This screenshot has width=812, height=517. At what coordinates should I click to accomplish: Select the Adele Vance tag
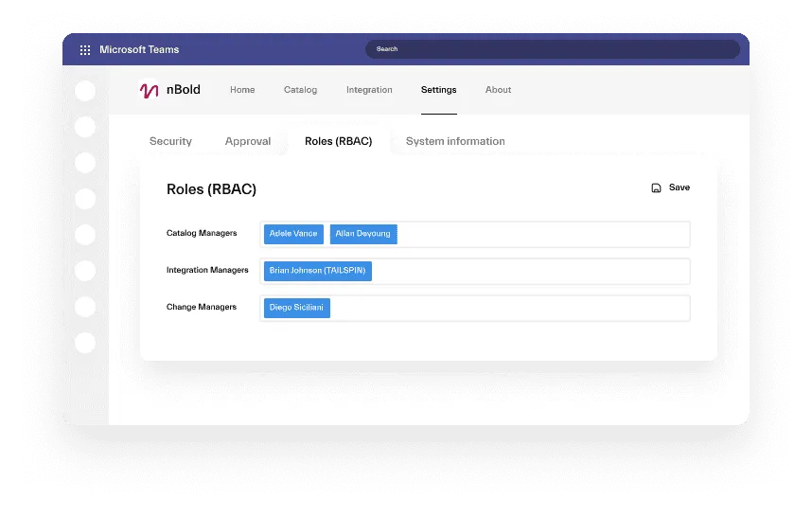tap(293, 234)
